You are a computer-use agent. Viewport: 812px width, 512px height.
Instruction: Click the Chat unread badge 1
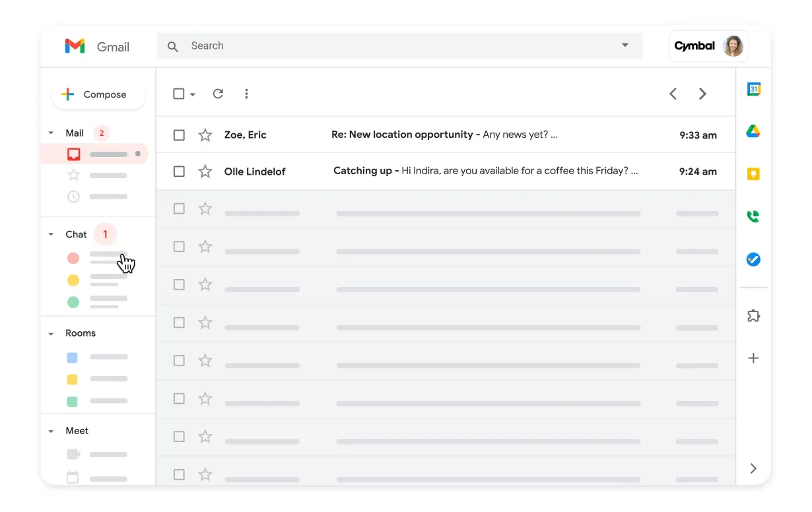tap(105, 234)
